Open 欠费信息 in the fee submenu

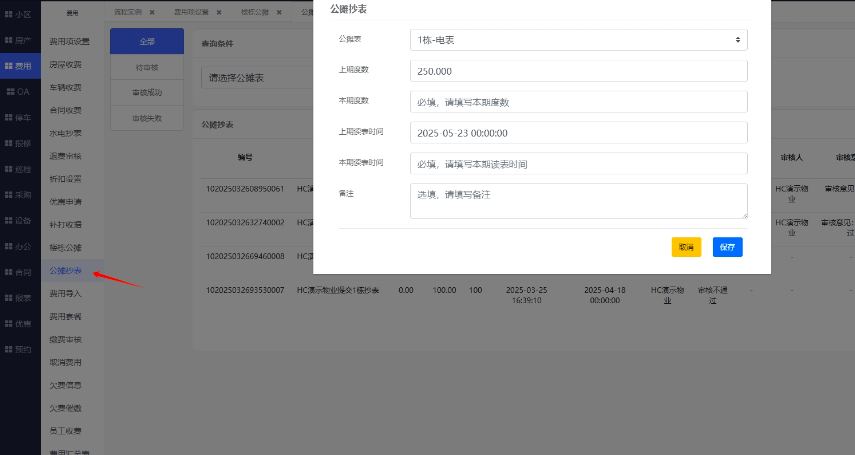tap(65, 385)
